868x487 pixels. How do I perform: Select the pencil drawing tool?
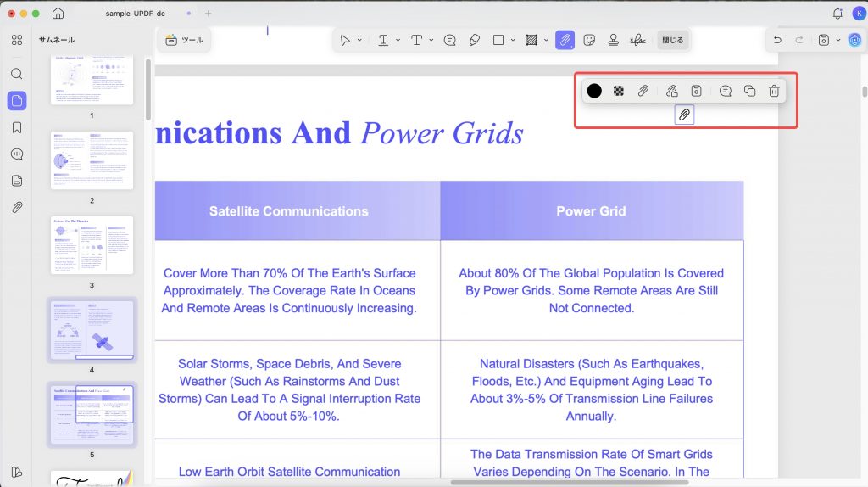(475, 40)
